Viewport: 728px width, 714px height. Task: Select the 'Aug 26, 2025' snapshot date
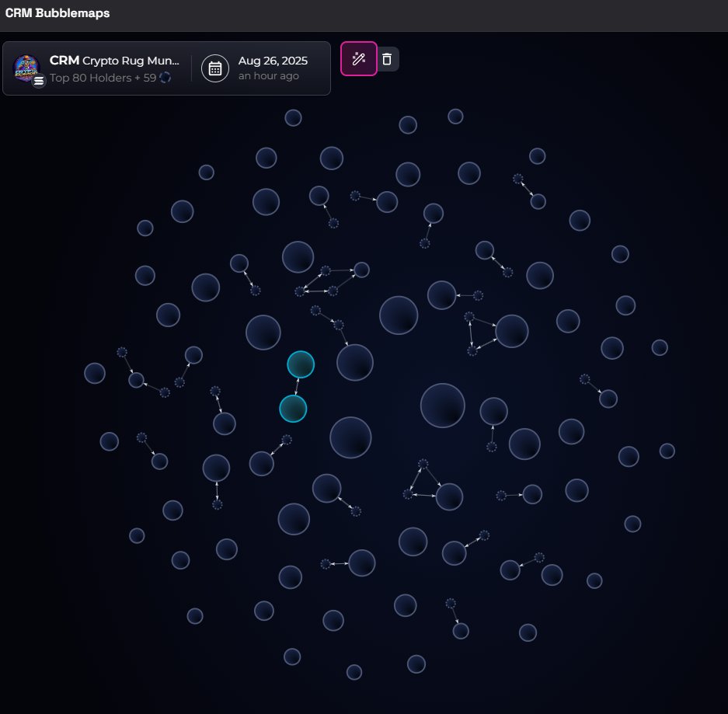[273, 61]
